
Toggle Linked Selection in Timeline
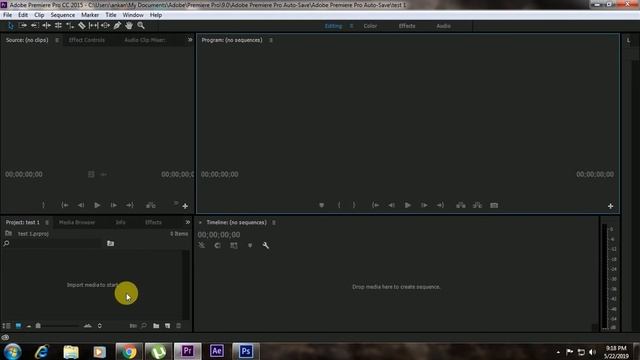pyautogui.click(x=233, y=245)
